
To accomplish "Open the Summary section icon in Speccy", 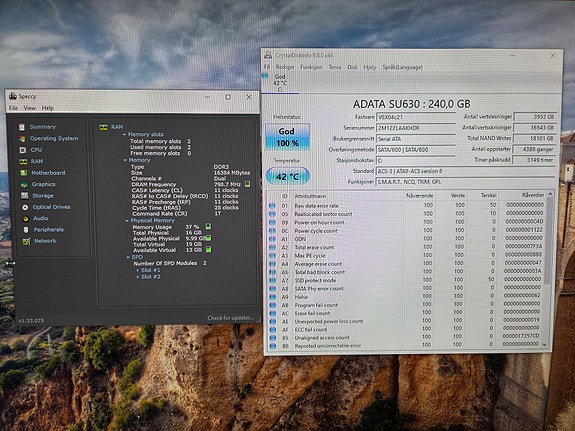I will click(22, 127).
